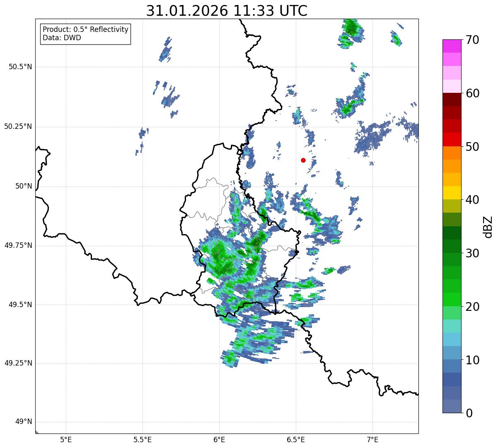Click the 60 value on colorbar

[x=474, y=93]
